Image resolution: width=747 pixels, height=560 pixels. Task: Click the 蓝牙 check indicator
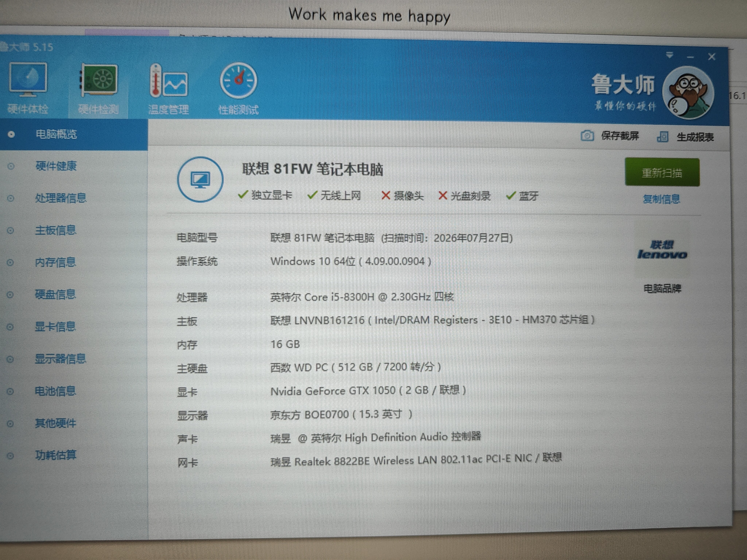point(522,196)
